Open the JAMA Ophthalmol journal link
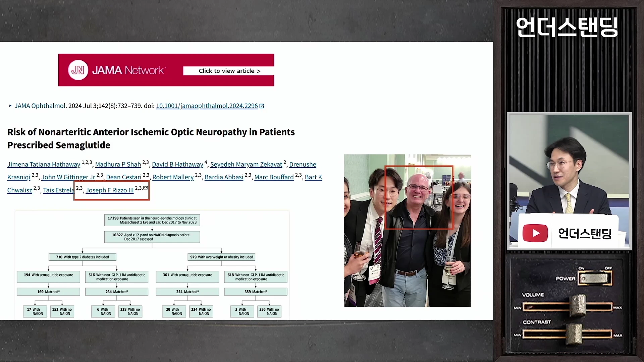644x362 pixels. pos(40,106)
